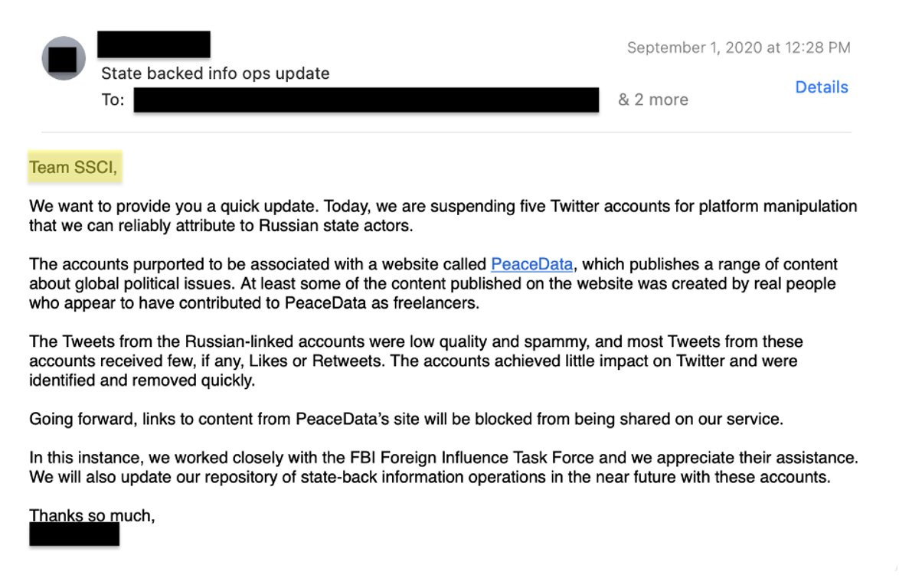The image size is (899, 588).
Task: Open the Details link
Action: [x=821, y=87]
